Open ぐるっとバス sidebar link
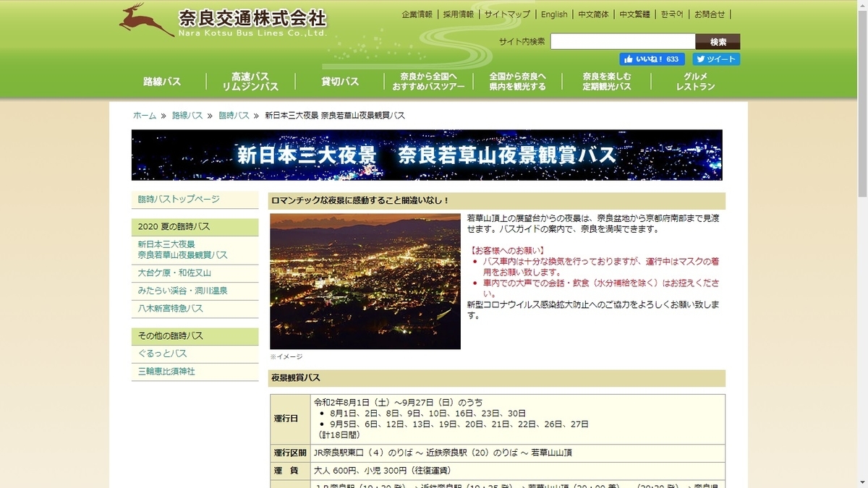Screen dimensions: 868x488 tap(163, 354)
